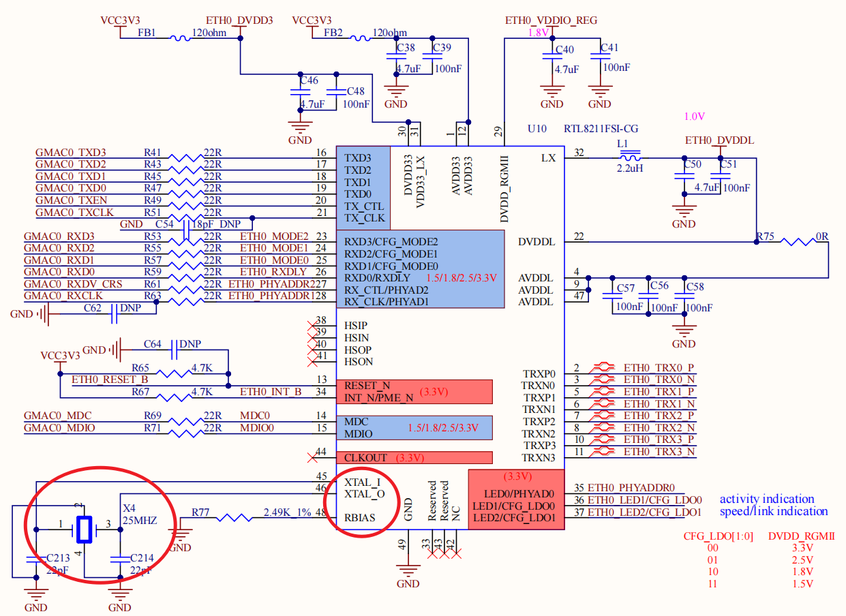Click the GMAC0_RXD3 net label
The height and width of the screenshot is (616, 846).
59,236
